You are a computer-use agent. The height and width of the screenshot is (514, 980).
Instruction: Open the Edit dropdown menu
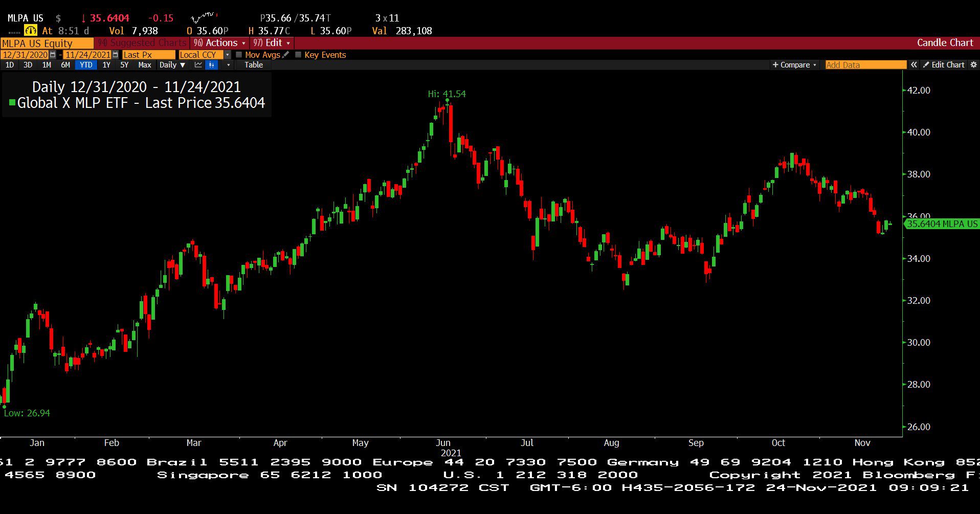pyautogui.click(x=272, y=43)
